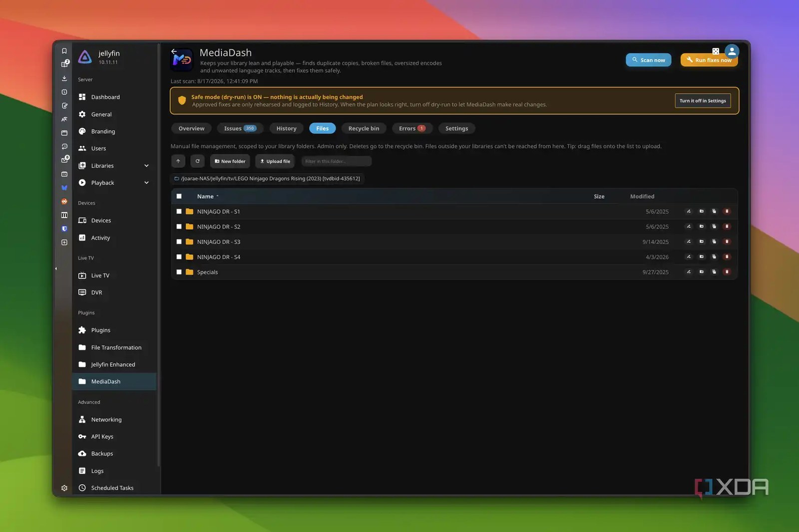Switch to the History tab

[286, 128]
